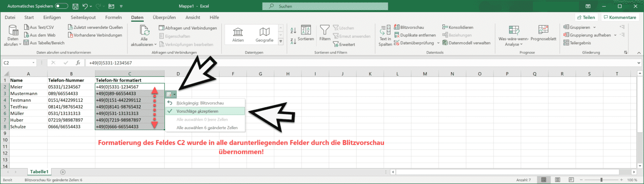Sort ascending A to Z icon
Viewport: 644px width, 184px height.
293,30
